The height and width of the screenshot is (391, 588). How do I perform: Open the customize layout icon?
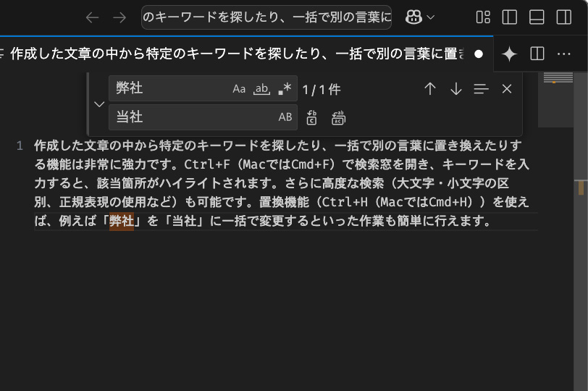tap(483, 17)
